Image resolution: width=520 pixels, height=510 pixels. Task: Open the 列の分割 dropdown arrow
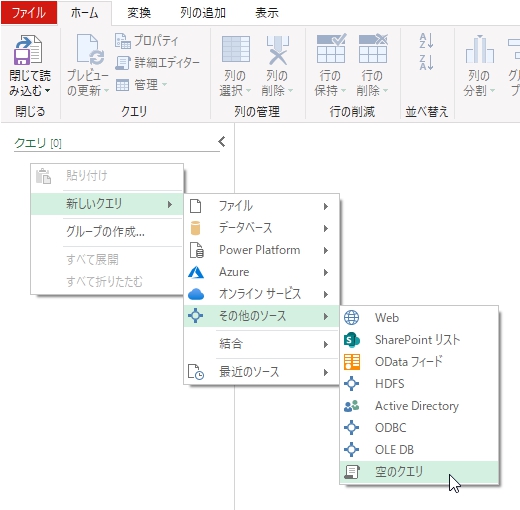(x=492, y=91)
